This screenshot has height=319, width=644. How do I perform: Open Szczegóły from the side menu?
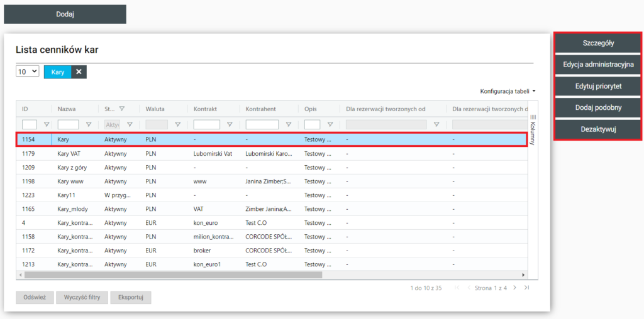point(598,43)
